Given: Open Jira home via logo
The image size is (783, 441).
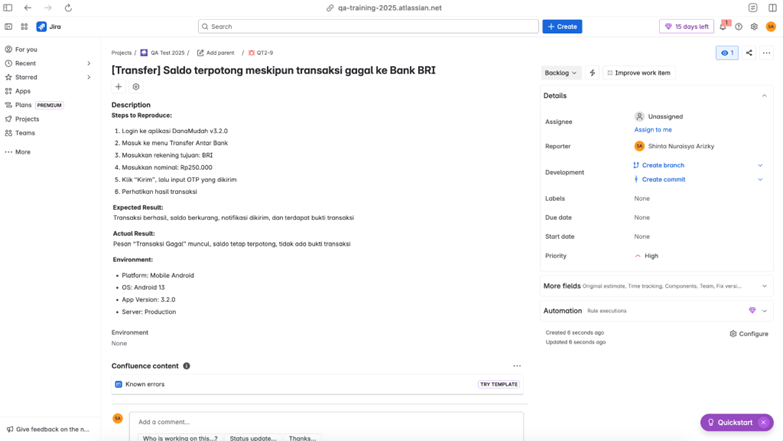Looking at the screenshot, I should click(49, 26).
